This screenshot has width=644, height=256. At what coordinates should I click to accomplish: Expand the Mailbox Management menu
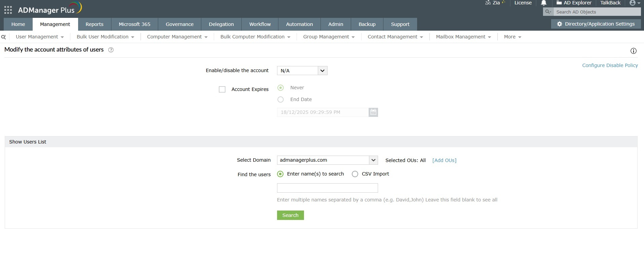pyautogui.click(x=463, y=37)
